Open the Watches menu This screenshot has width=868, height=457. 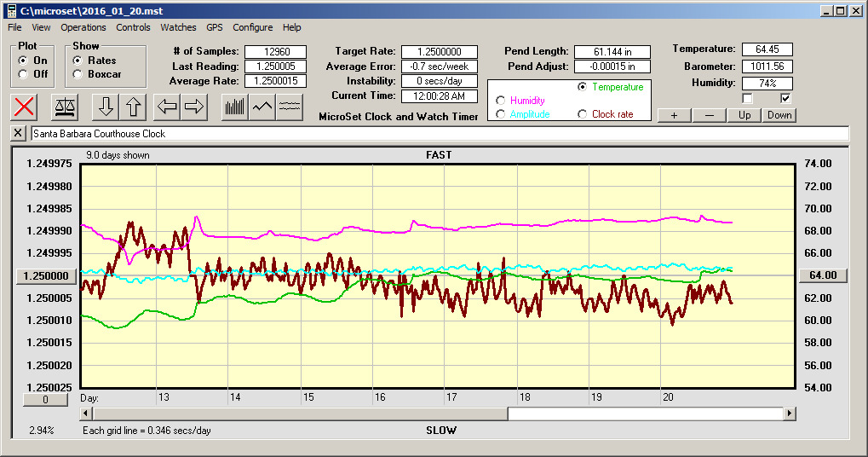click(x=178, y=27)
